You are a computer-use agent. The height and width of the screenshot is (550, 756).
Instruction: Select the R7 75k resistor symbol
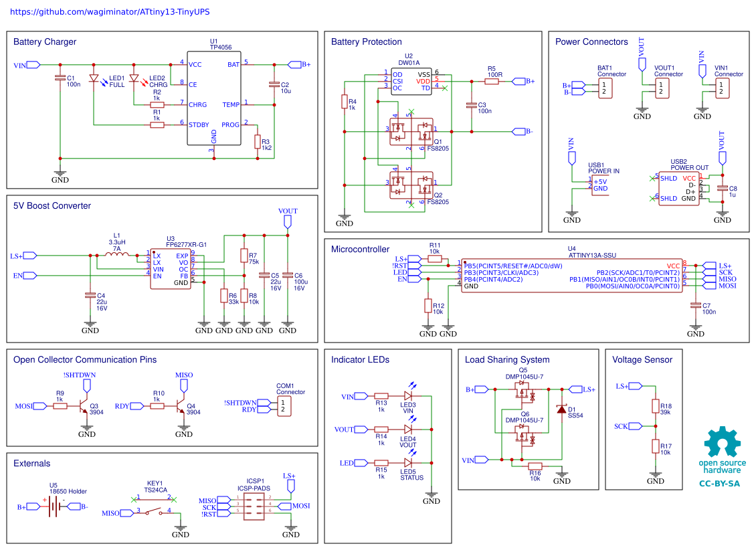click(x=244, y=256)
